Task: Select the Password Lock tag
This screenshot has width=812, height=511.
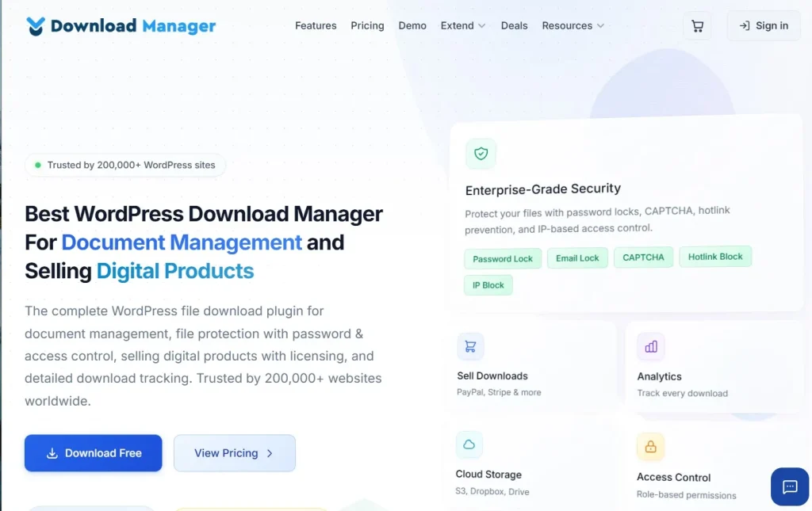Action: 502,258
